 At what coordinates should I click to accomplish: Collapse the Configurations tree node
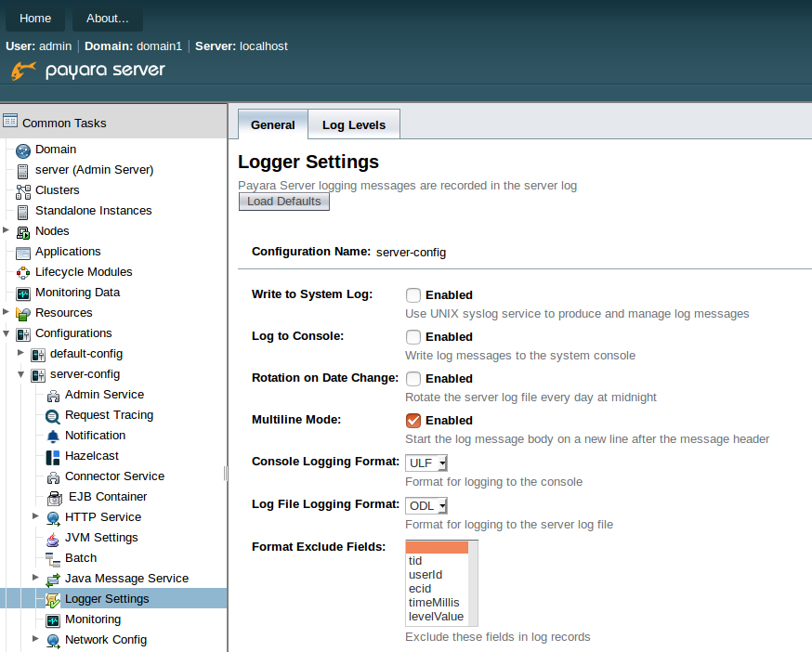(6, 333)
